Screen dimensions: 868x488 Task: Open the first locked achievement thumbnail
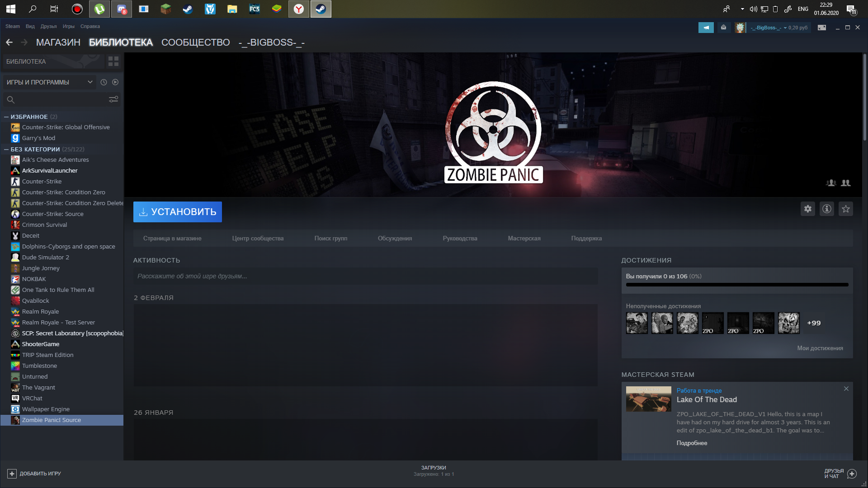[x=637, y=323]
